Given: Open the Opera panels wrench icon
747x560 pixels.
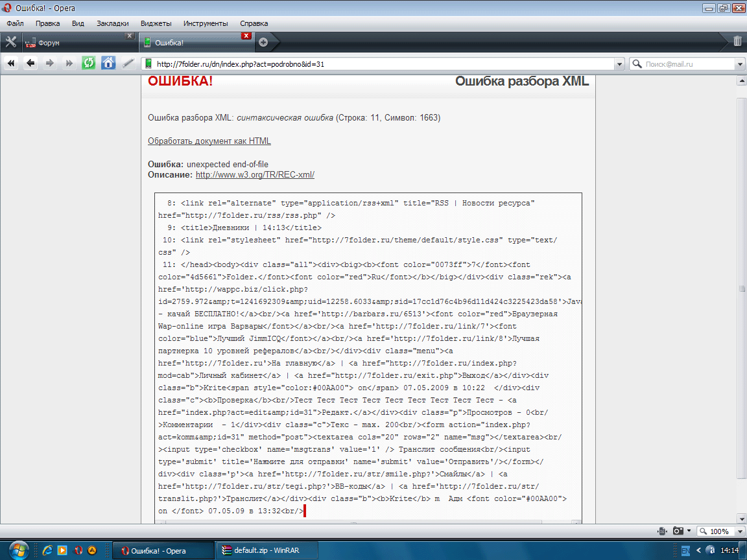Looking at the screenshot, I should coord(10,42).
